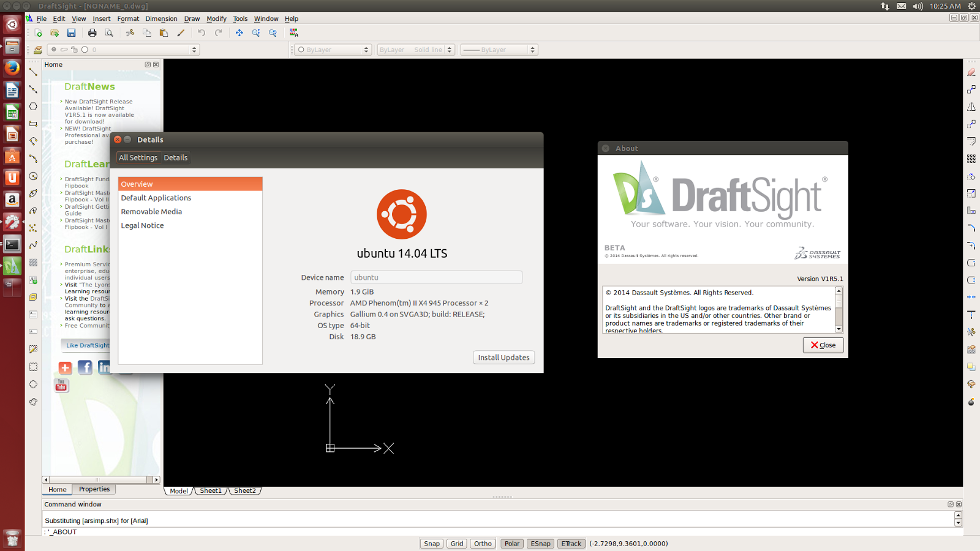Click the Redo arrow icon
This screenshot has width=980, height=551.
click(x=219, y=33)
